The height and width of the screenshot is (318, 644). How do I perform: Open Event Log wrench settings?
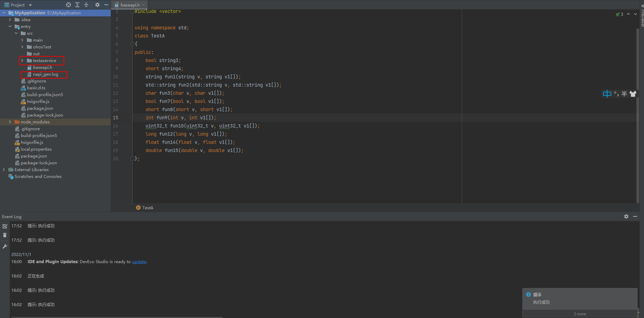pos(5,246)
